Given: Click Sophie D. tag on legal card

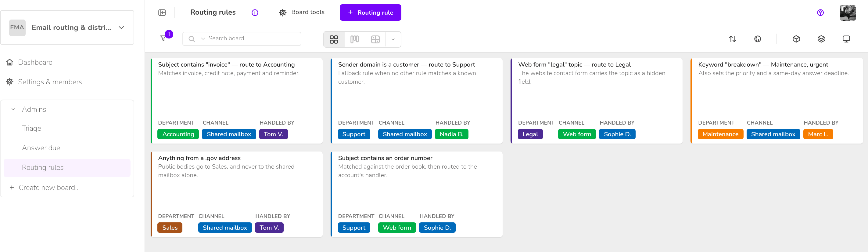Looking at the screenshot, I should 617,134.
